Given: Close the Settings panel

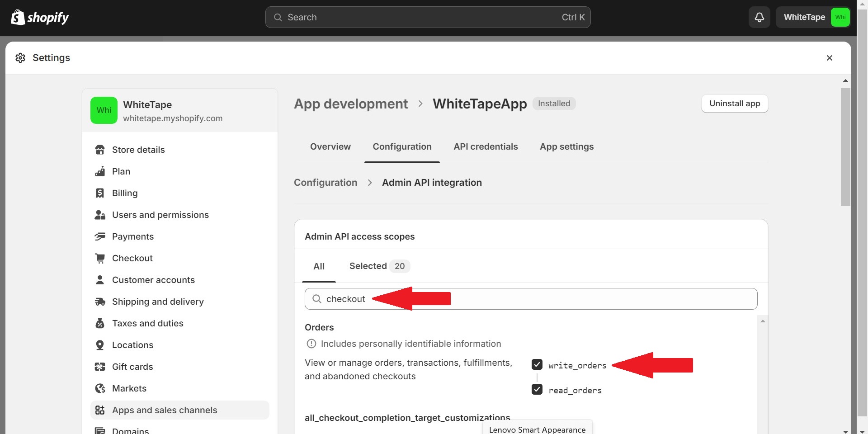Looking at the screenshot, I should [830, 58].
